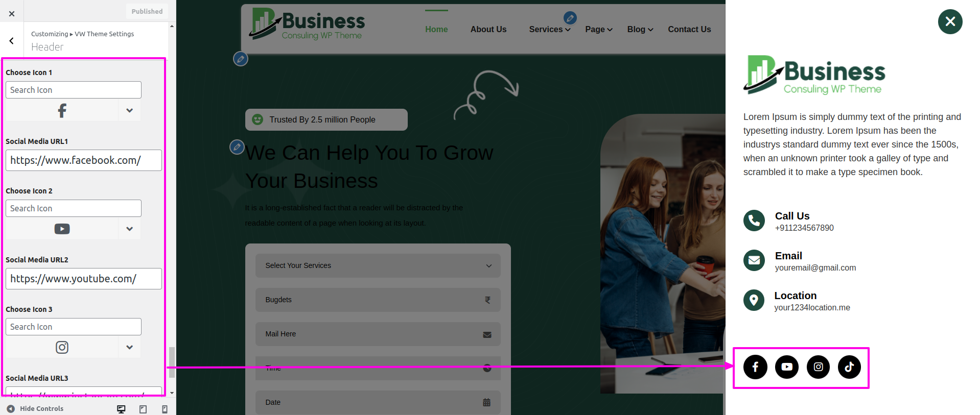Open the Select Your Services dropdown
The width and height of the screenshot is (980, 415).
point(378,265)
